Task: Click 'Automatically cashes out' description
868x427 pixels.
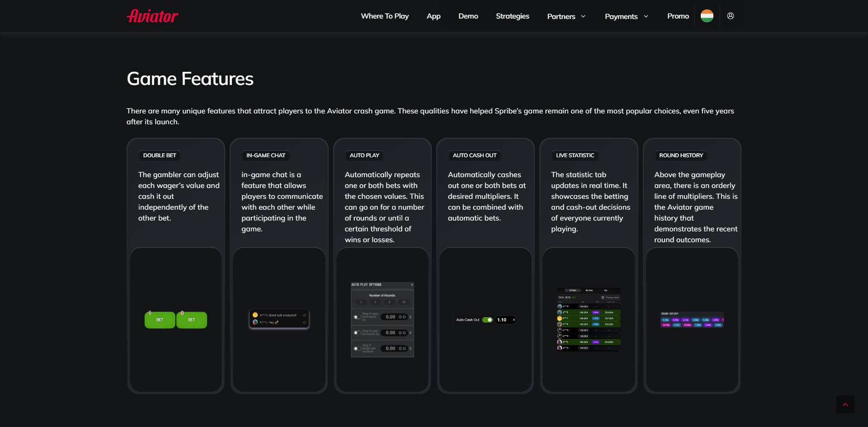Action: (x=487, y=196)
